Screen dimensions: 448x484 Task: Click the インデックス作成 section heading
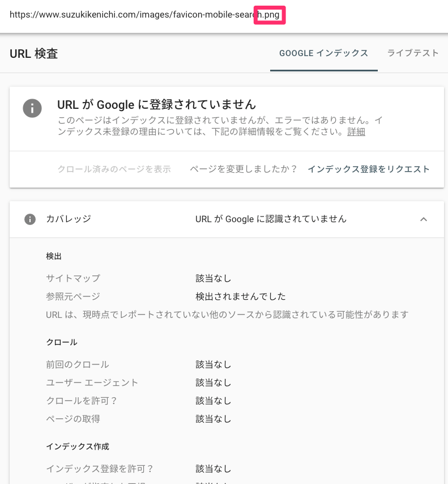78,447
